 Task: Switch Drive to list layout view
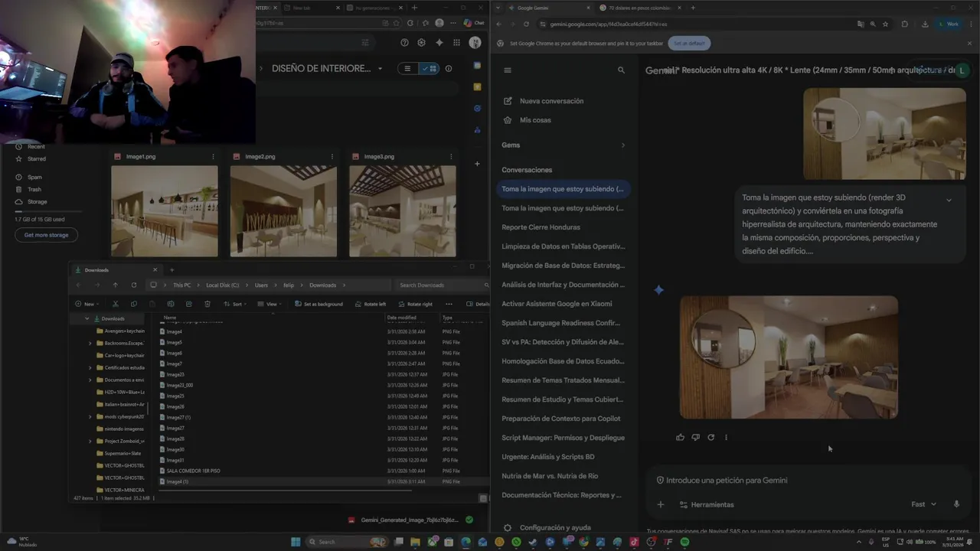point(407,69)
